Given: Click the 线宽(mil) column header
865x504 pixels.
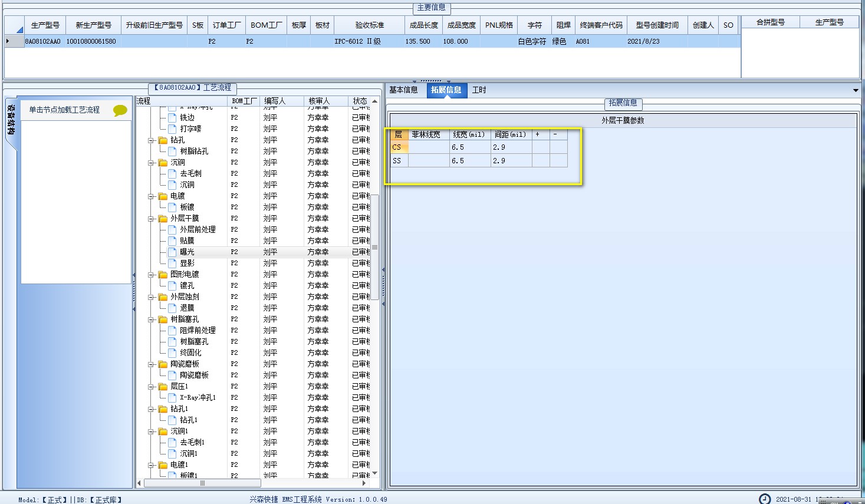Looking at the screenshot, I should tap(470, 134).
